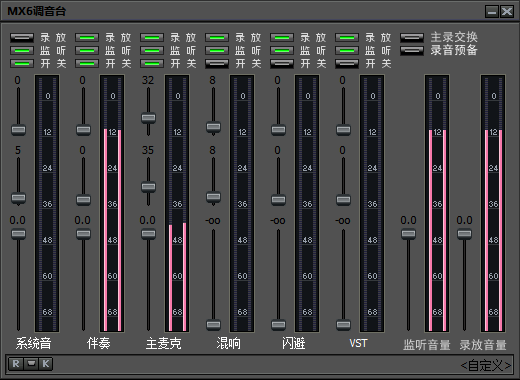Toggle 监听 on the VST channel

(347, 51)
